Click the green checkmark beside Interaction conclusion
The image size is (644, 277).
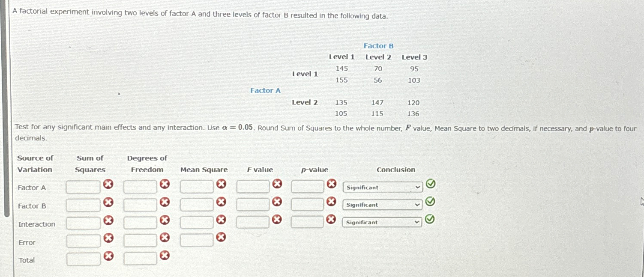(429, 220)
